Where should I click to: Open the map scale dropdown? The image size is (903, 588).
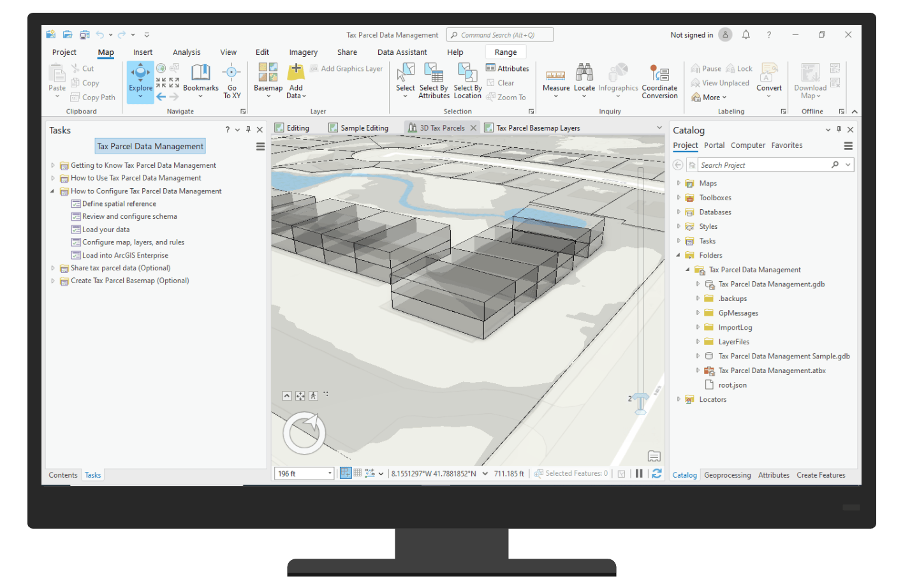[328, 473]
